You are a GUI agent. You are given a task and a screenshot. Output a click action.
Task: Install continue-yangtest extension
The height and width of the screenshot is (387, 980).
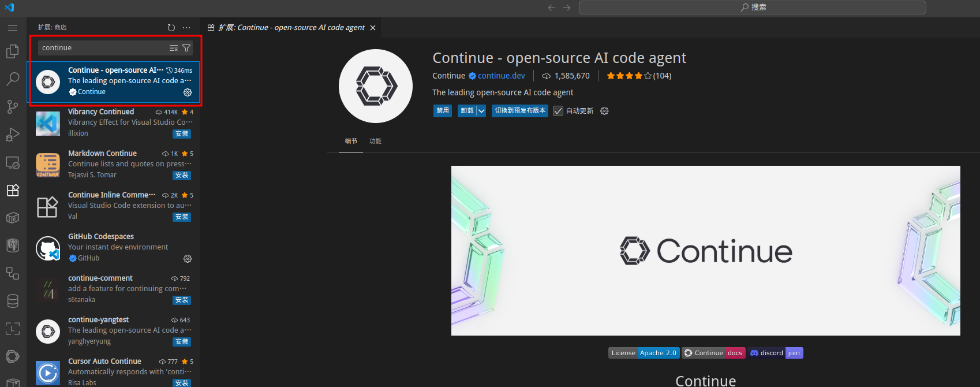point(182,342)
